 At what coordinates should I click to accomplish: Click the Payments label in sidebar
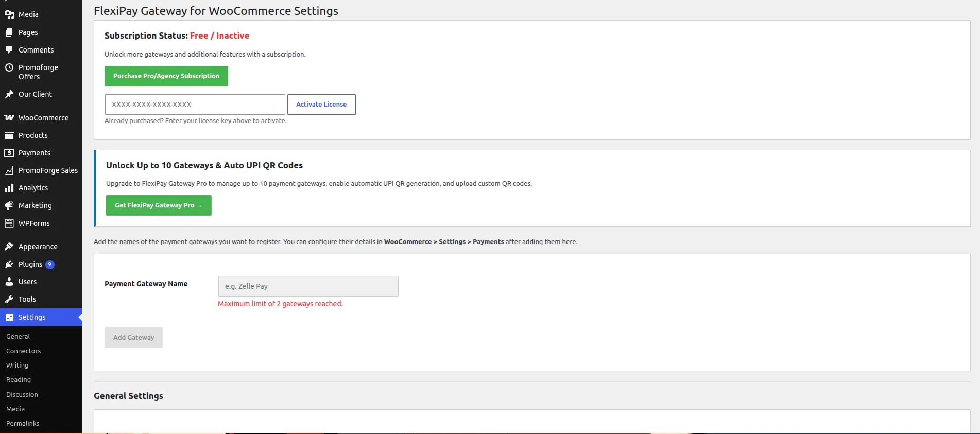tap(35, 153)
